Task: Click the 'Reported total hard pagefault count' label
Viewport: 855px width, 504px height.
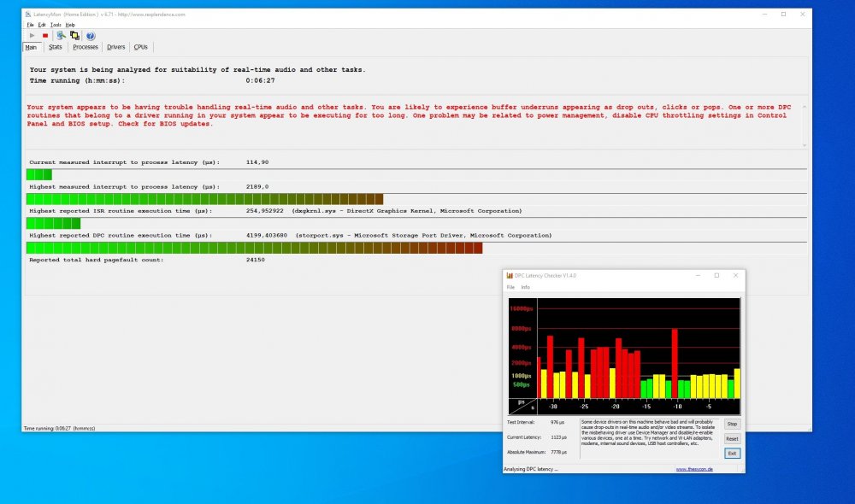Action: [96, 260]
